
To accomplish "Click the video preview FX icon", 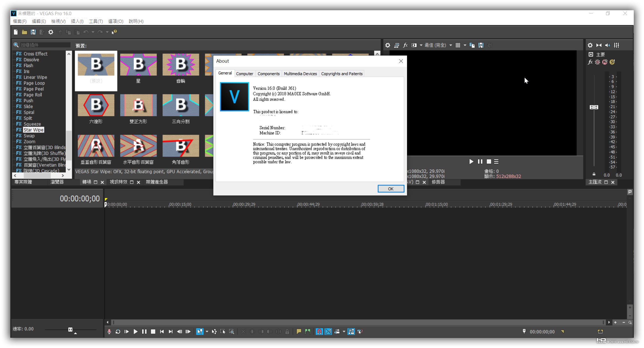I will click(405, 45).
